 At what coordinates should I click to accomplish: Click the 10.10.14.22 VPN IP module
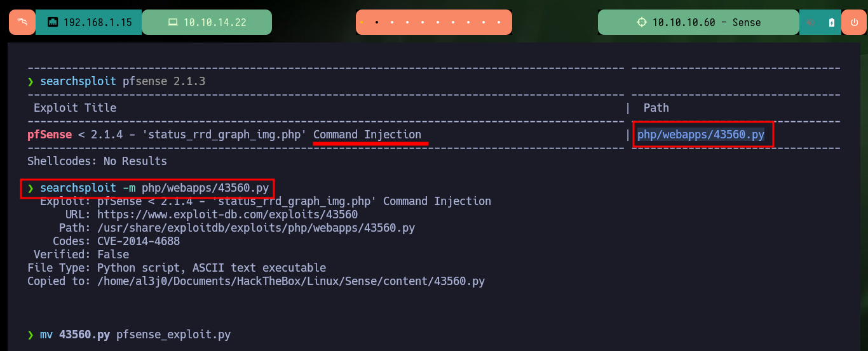click(x=207, y=22)
